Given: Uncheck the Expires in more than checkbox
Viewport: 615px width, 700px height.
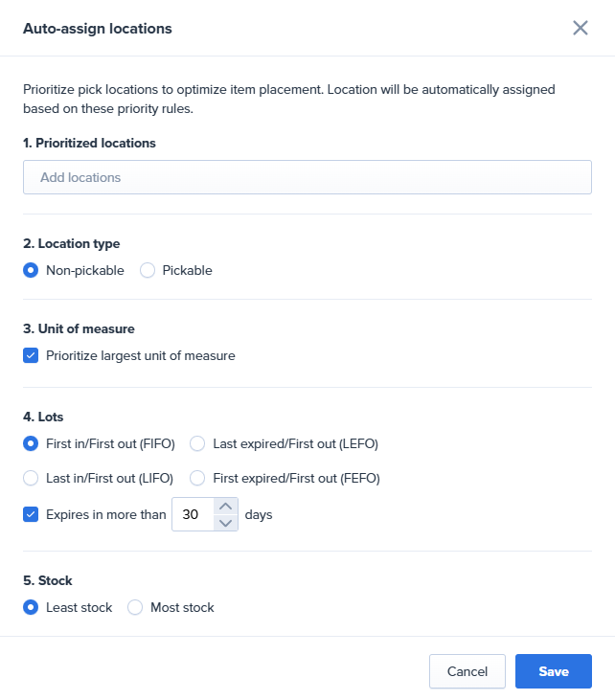Looking at the screenshot, I should pyautogui.click(x=31, y=514).
